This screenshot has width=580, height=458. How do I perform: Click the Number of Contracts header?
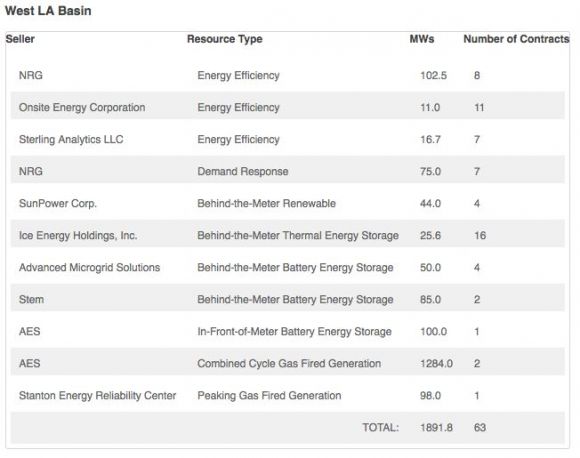click(x=516, y=39)
